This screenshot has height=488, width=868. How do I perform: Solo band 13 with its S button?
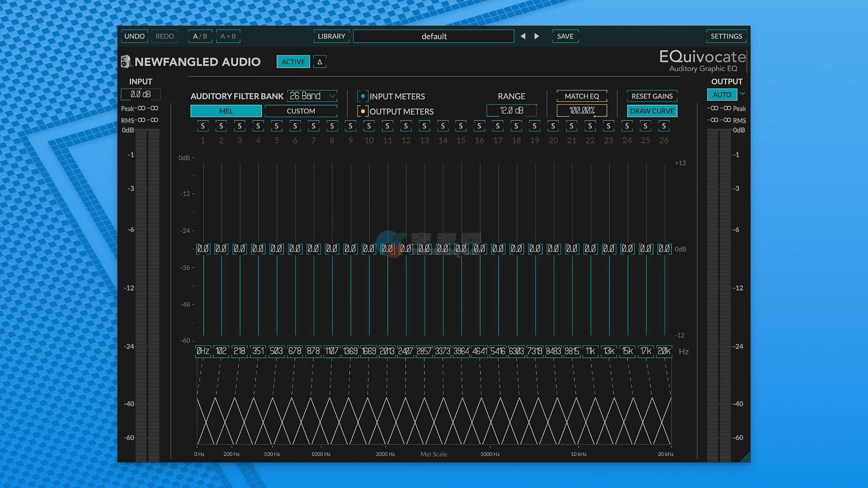tap(424, 126)
